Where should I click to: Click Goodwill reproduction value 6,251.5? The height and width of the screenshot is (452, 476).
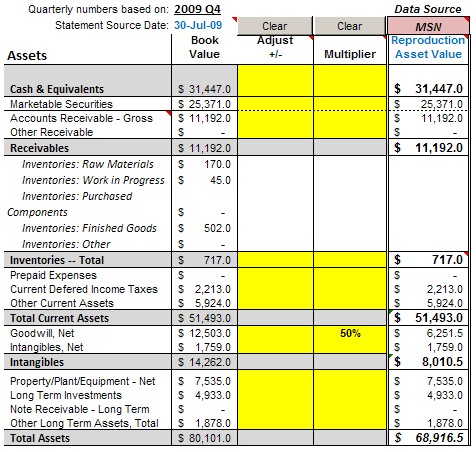(428, 333)
